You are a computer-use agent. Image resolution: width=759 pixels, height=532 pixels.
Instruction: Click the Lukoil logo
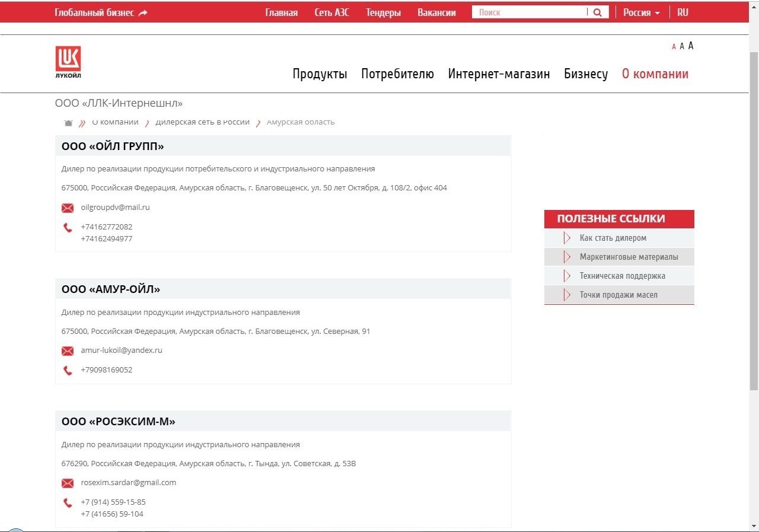68,62
